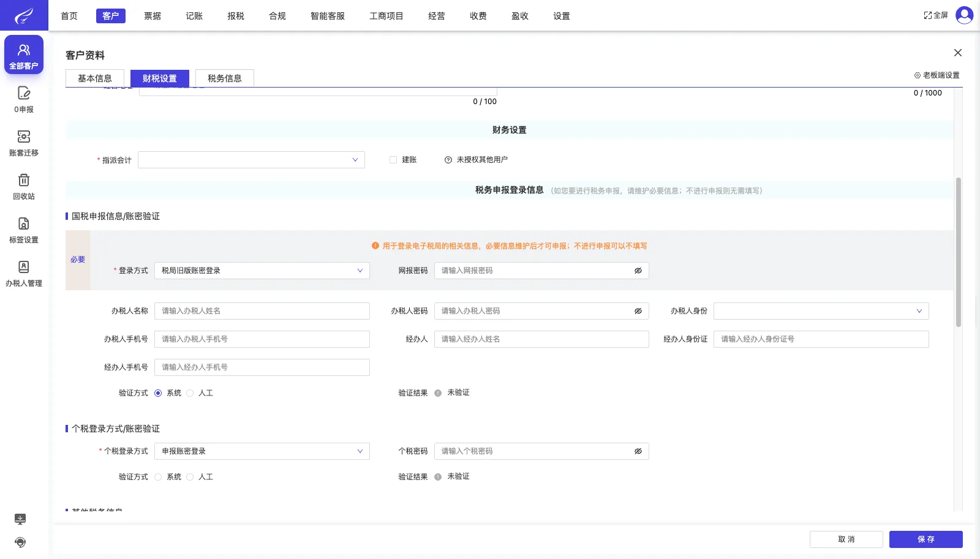Switch to 全屏 fullscreen mode
The width and height of the screenshot is (980, 559).
(x=936, y=15)
